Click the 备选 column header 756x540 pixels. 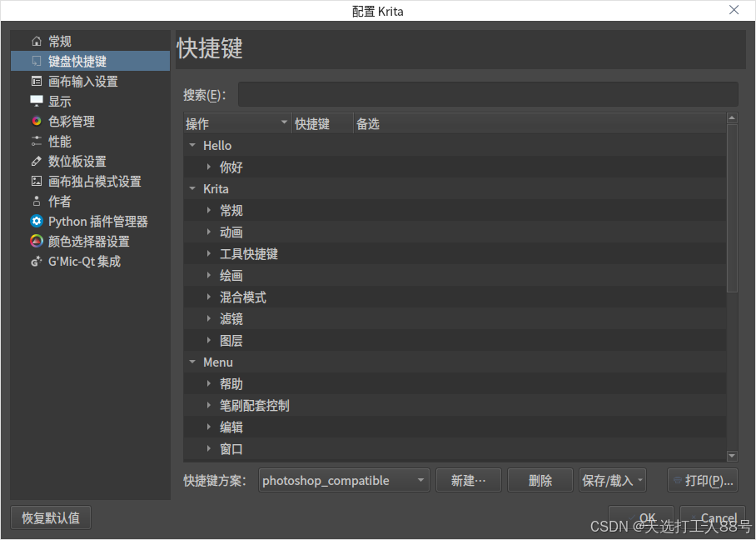coord(540,123)
